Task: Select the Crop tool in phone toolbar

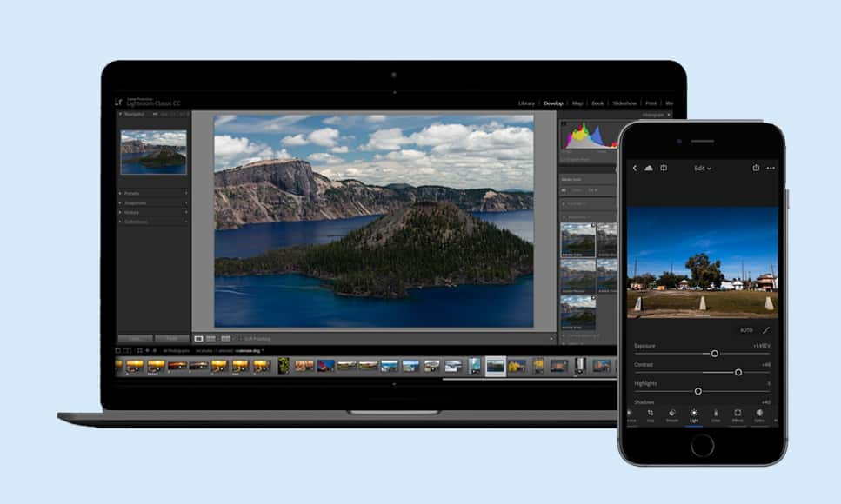Action: 650,414
